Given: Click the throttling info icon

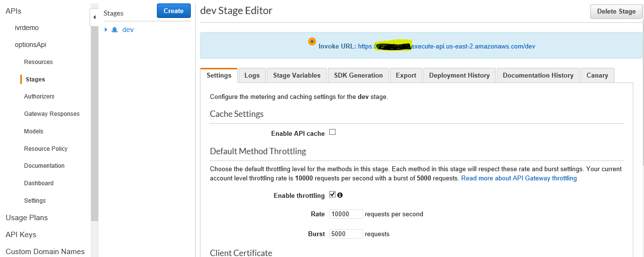Looking at the screenshot, I should click(x=340, y=195).
